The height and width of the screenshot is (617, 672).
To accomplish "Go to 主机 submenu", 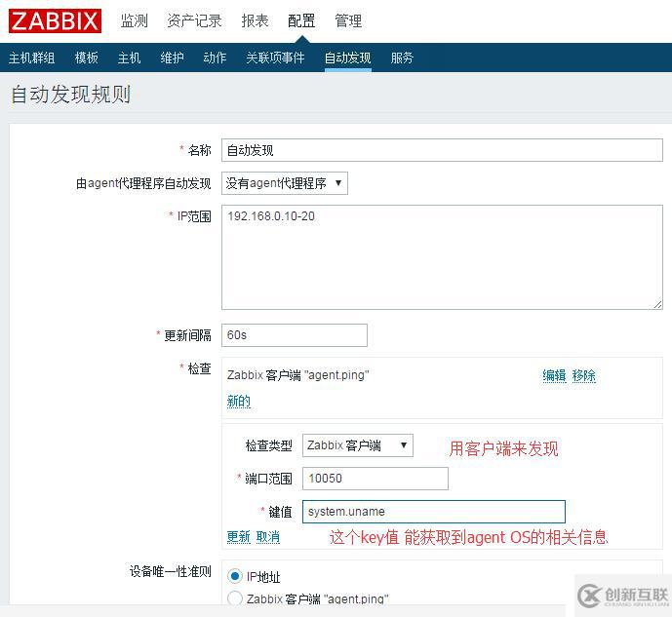I will click(x=129, y=58).
